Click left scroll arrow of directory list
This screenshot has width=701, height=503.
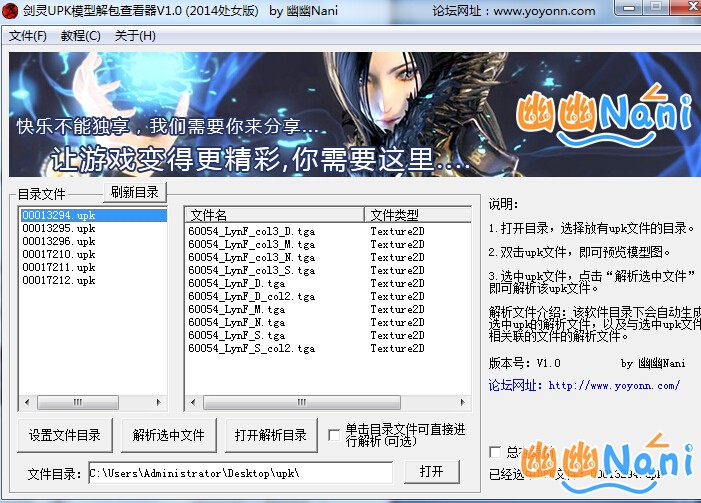(27, 402)
